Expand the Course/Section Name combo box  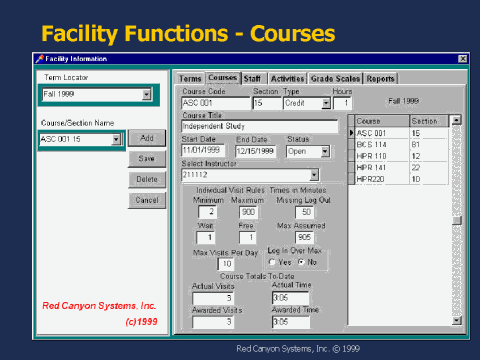pos(116,139)
